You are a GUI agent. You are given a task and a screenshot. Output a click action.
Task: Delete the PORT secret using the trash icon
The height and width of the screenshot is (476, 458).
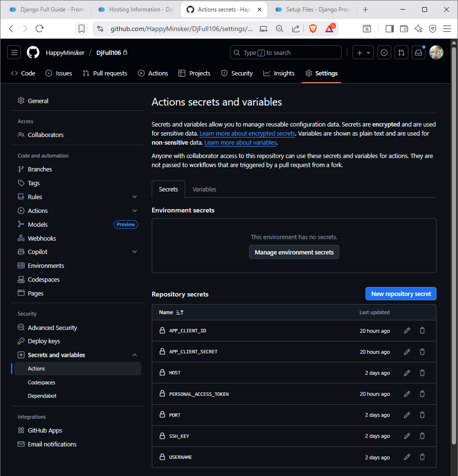click(x=422, y=415)
